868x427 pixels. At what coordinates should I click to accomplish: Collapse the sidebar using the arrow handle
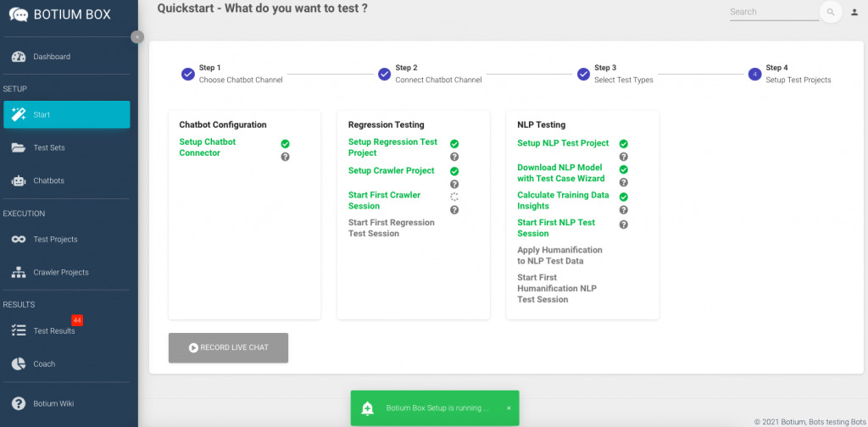[x=137, y=36]
